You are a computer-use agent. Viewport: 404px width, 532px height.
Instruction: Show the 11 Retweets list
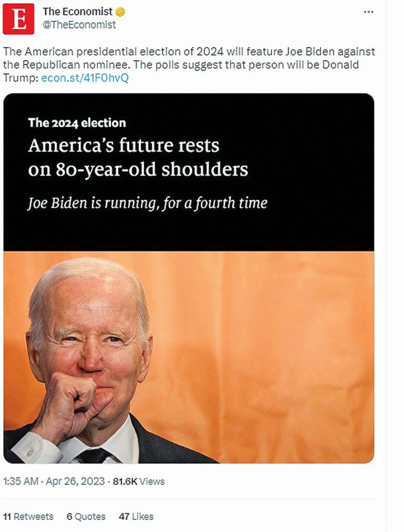(28, 517)
